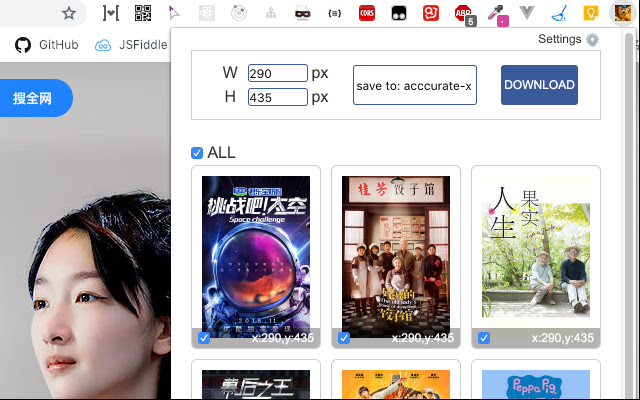Click the masked face extension icon
Image resolution: width=640 pixels, height=400 pixels.
point(302,13)
